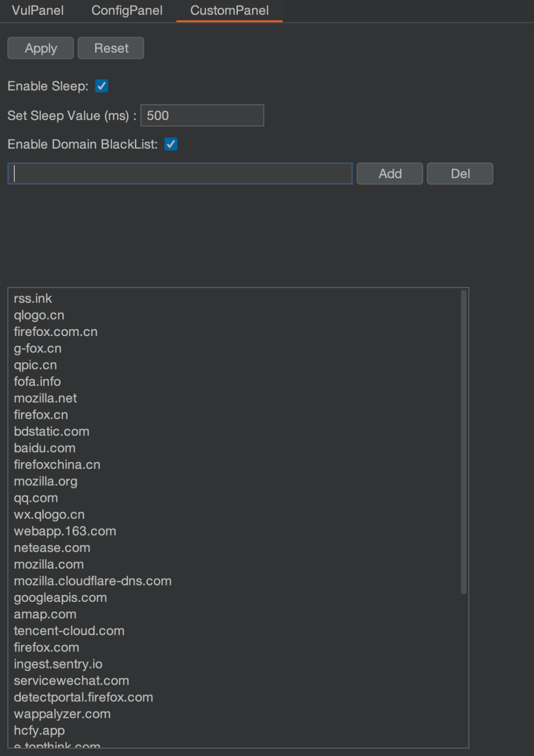The image size is (534, 756).
Task: Click the Apply button
Action: (41, 48)
